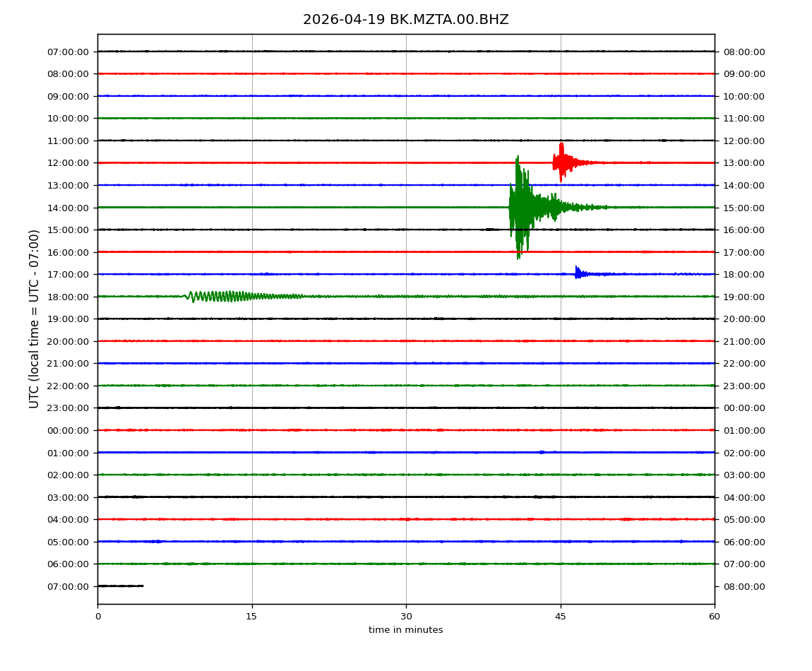Click the 19:00:00 label on the right axis
This screenshot has height=671, width=812.
coord(744,297)
